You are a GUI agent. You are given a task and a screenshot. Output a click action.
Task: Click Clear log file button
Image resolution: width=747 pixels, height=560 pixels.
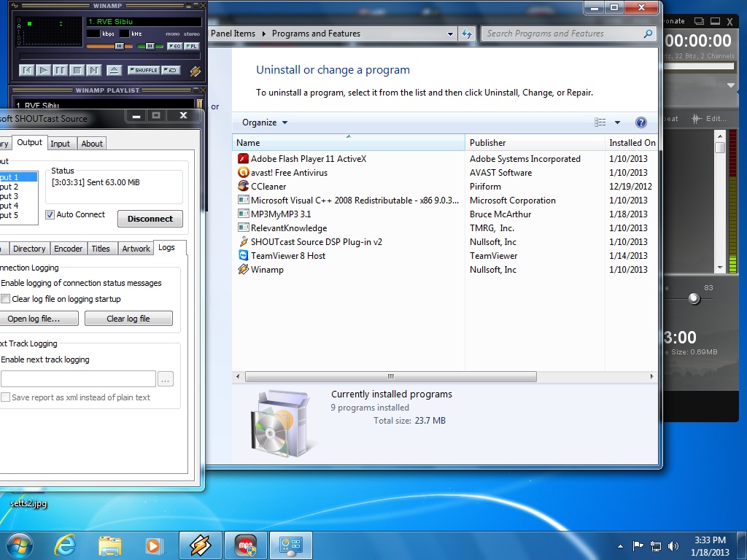click(x=128, y=319)
